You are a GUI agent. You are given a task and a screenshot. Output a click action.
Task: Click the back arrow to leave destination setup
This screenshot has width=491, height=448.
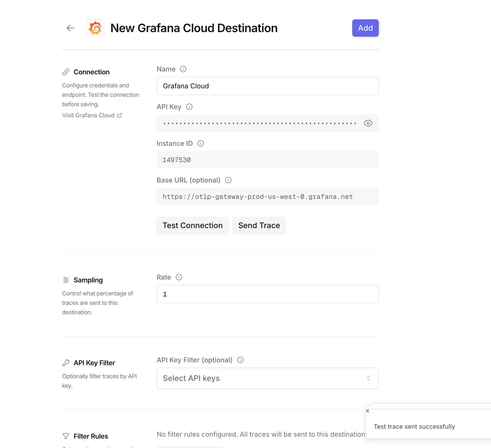click(x=70, y=28)
